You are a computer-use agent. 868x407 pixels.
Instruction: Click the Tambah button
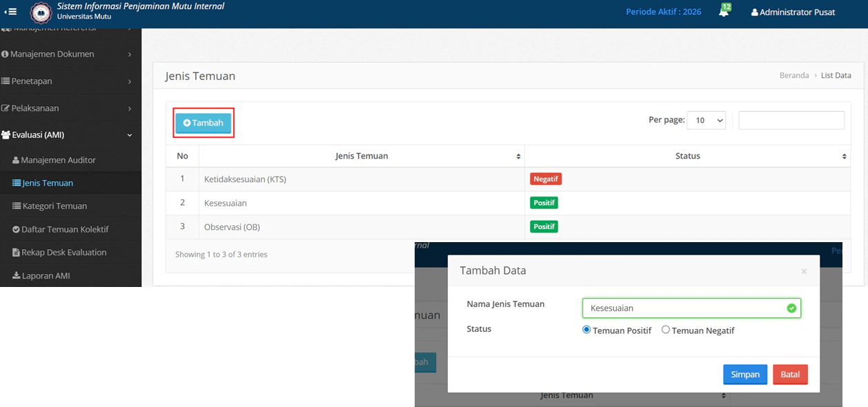click(204, 123)
